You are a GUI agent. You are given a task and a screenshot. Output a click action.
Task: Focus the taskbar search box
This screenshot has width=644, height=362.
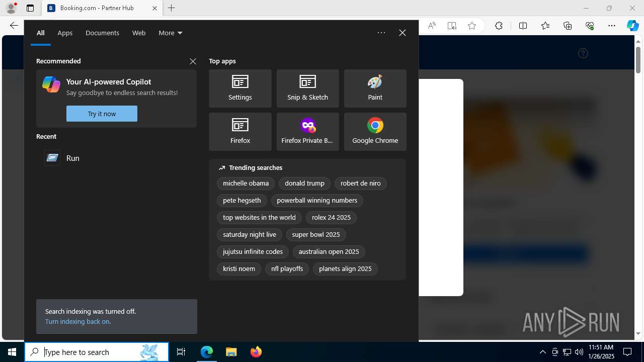pos(97,352)
